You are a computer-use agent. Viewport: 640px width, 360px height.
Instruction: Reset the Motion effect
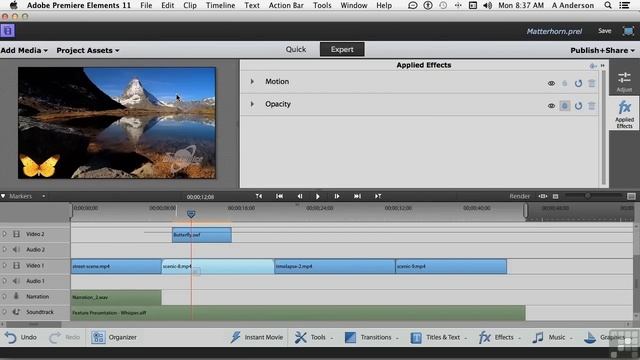[578, 83]
